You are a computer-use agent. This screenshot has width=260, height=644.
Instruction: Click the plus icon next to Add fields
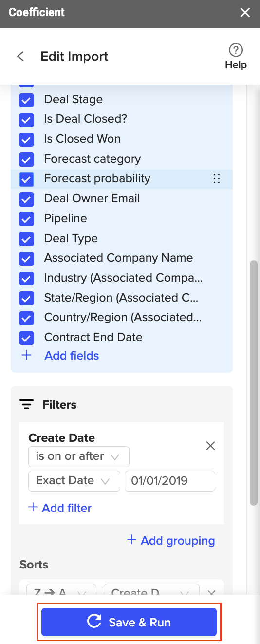pos(26,356)
